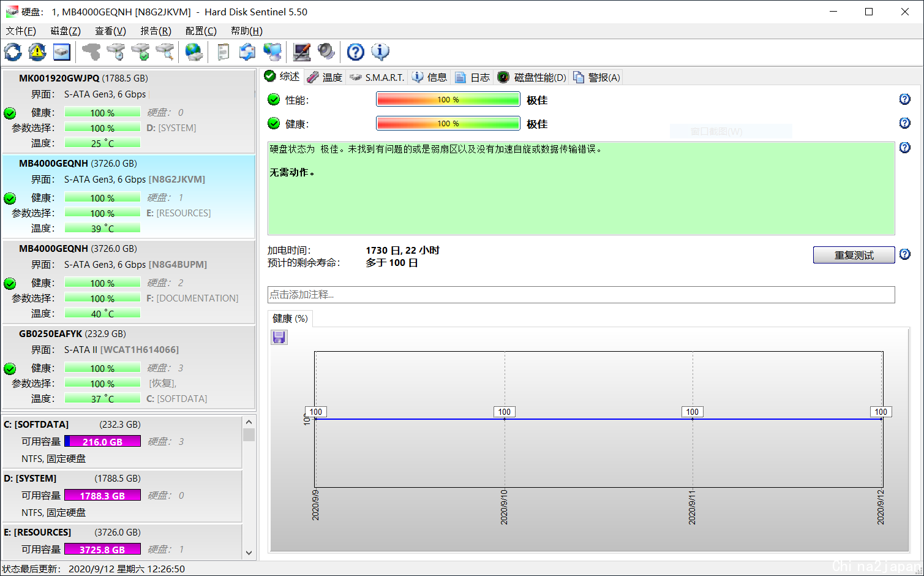This screenshot has width=924, height=576.
Task: Click the green check icon of GB0250EAFYK disk
Action: click(10, 368)
